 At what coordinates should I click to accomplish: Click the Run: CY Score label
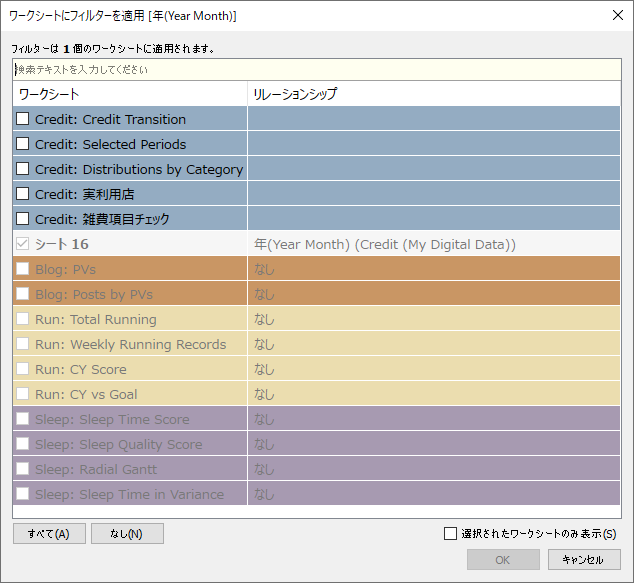tap(81, 370)
